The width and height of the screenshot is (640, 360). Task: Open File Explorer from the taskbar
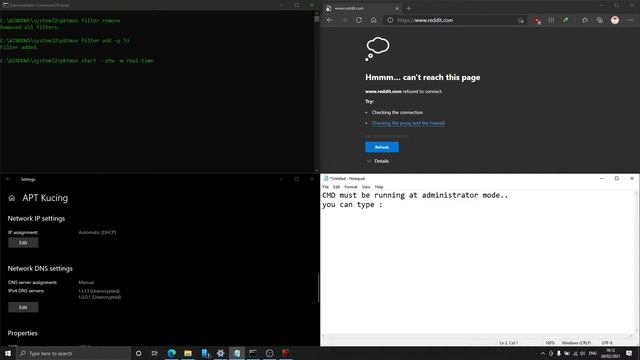pyautogui.click(x=188, y=353)
